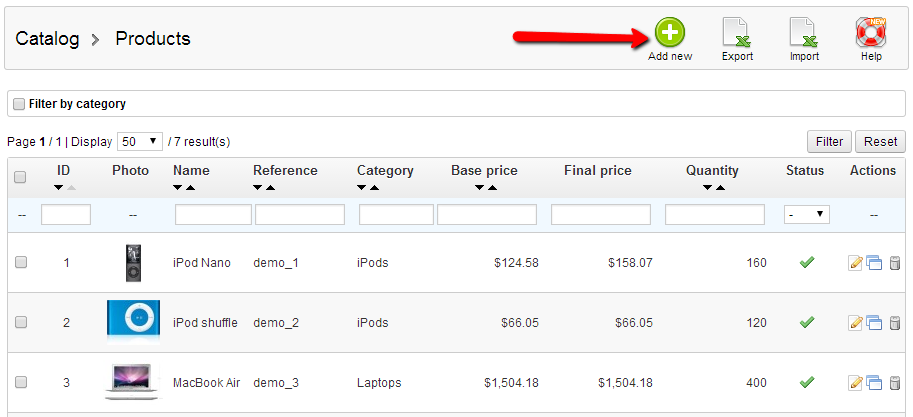This screenshot has width=913, height=417.
Task: Sort by Name descending arrow
Action: click(x=179, y=188)
